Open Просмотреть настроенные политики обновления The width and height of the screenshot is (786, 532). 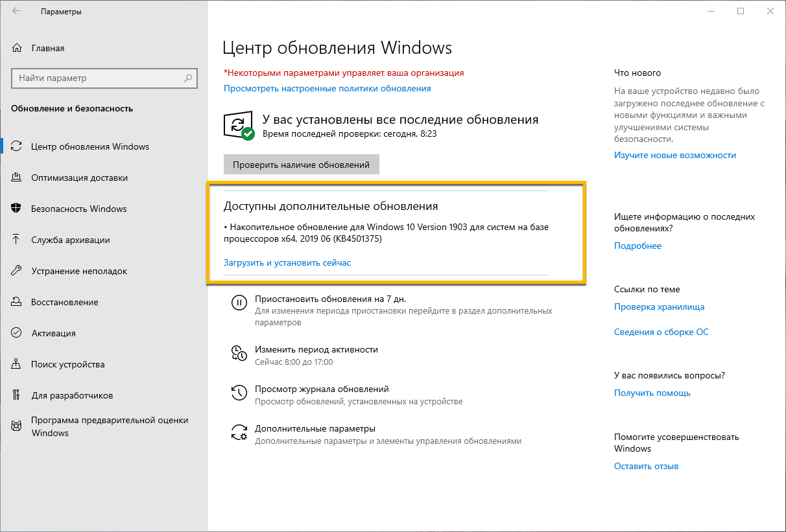327,88
